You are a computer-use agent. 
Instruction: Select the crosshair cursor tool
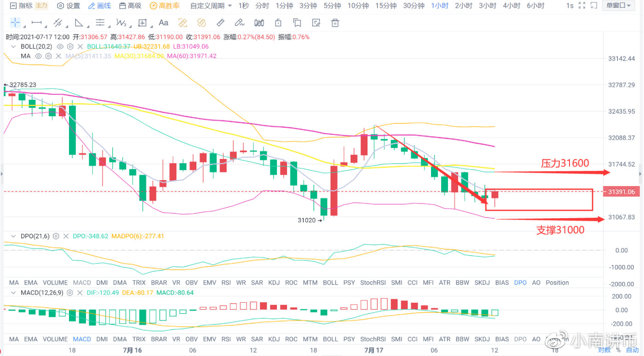click(15, 23)
